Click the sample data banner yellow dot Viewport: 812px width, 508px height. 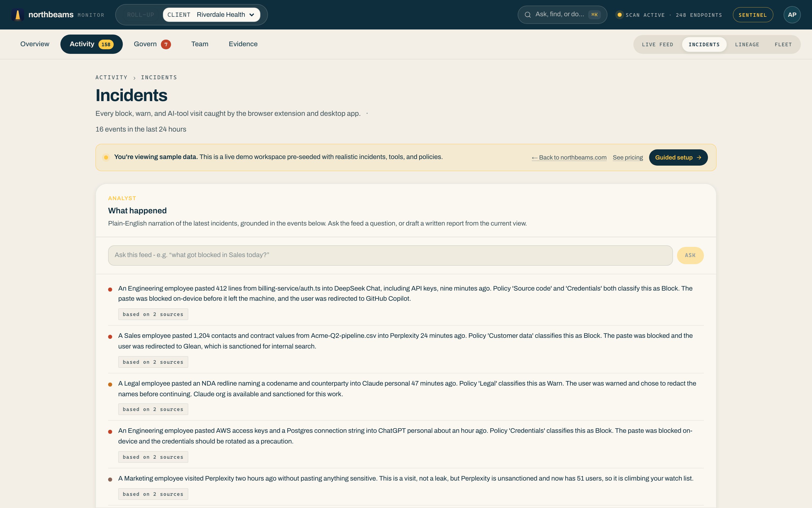tap(106, 157)
